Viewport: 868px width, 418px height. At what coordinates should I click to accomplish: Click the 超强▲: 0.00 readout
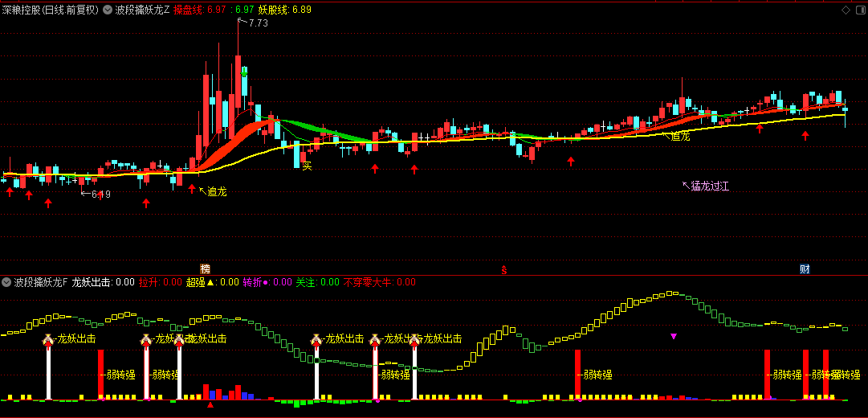point(213,282)
